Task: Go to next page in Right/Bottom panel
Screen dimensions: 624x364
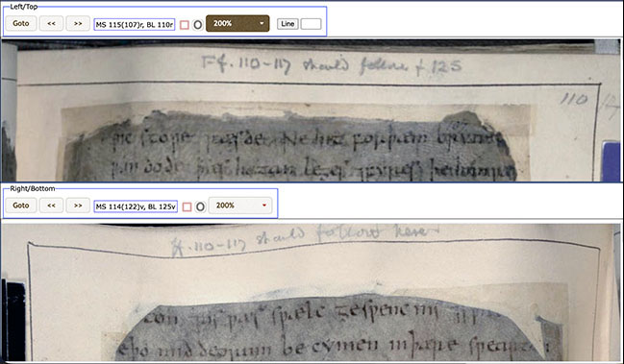Action: (78, 206)
